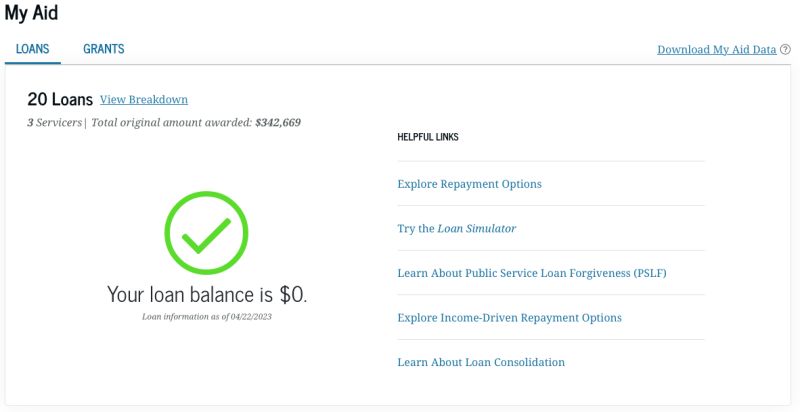Click the HELPFUL LINKS heading
This screenshot has height=412, width=800.
428,137
